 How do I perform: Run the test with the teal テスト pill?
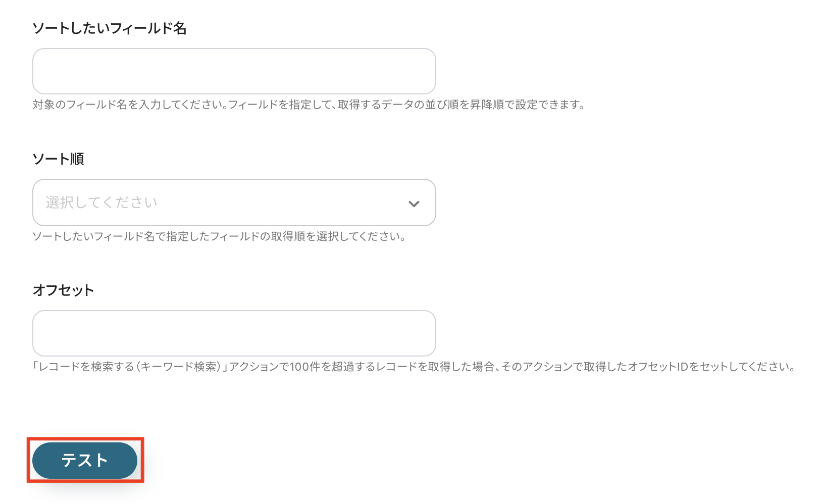[85, 460]
